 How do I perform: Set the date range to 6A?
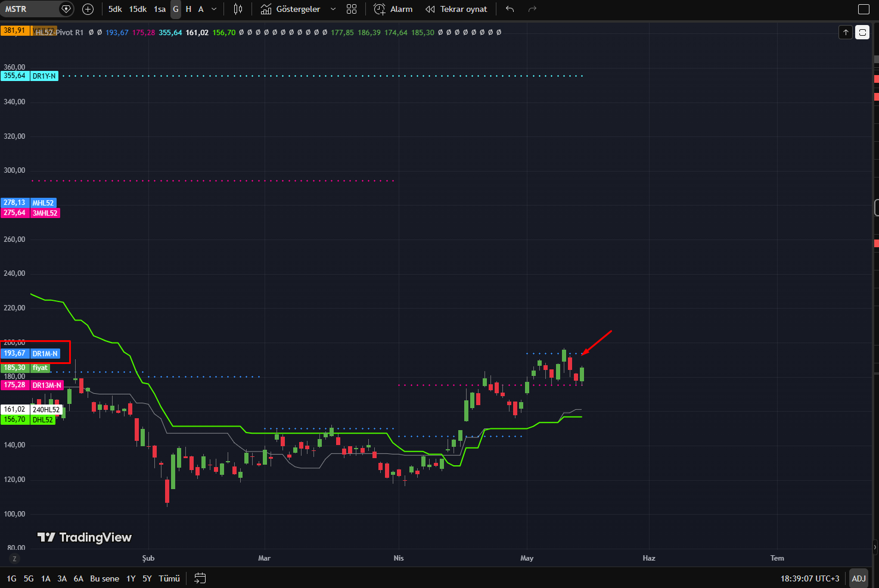(x=79, y=578)
